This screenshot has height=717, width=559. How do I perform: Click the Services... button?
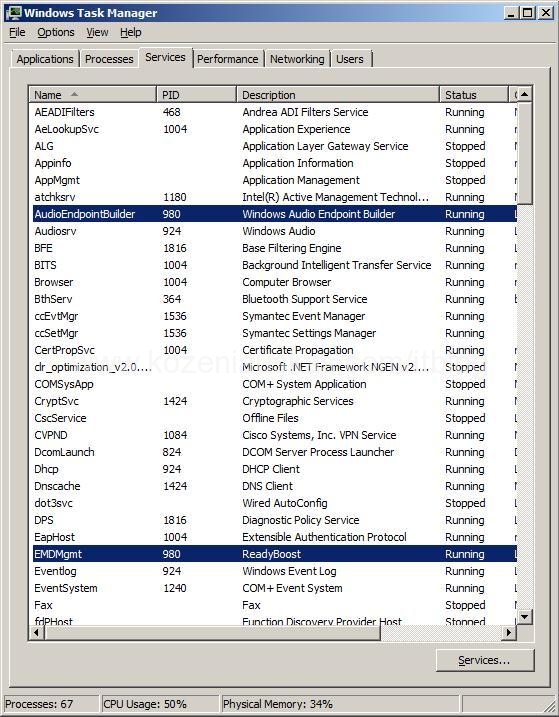coord(484,660)
